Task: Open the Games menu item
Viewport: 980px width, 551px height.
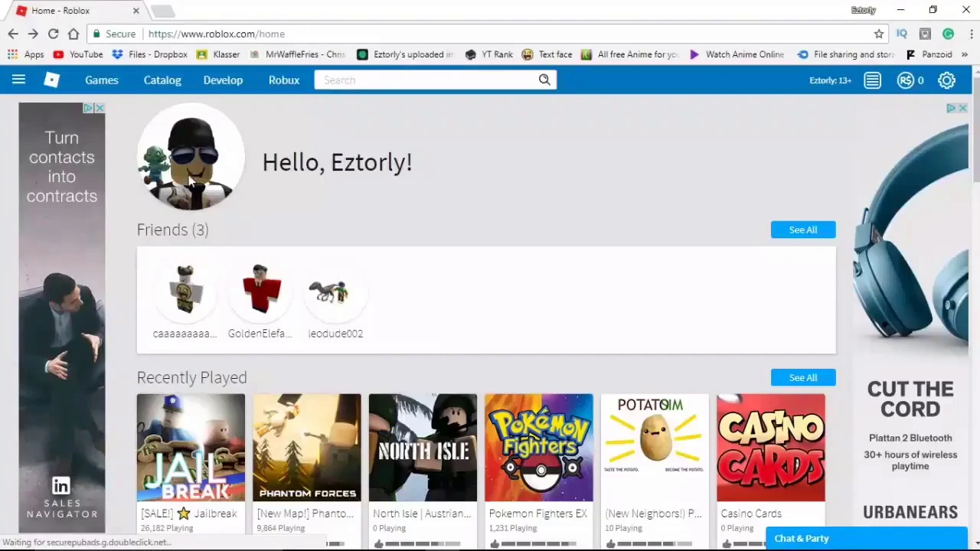Action: click(102, 80)
